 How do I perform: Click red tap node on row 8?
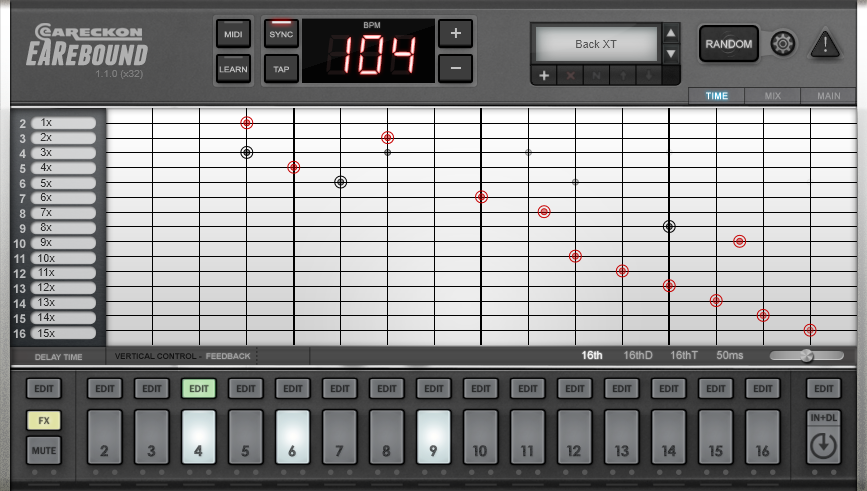pyautogui.click(x=544, y=212)
